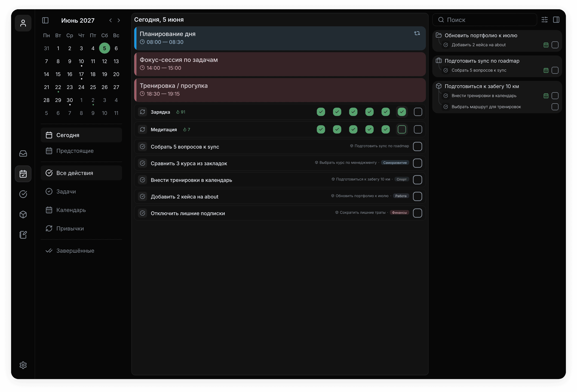
Task: Go to next month arrow
Action: tap(119, 20)
